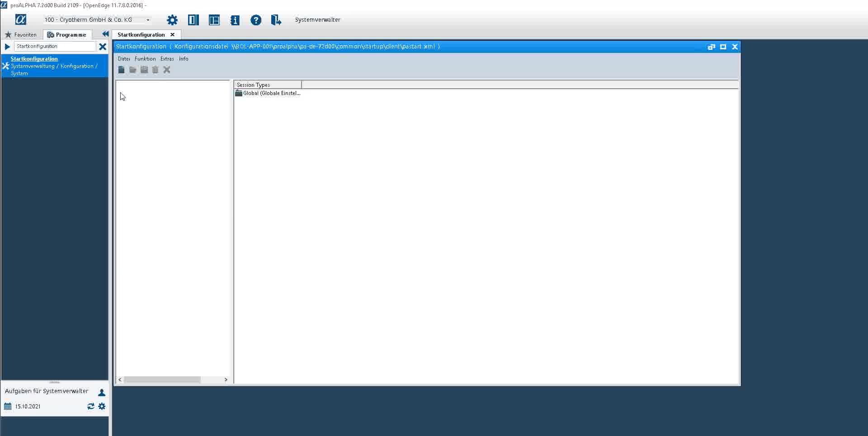The height and width of the screenshot is (436, 868).
Task: Click the left scroll arrow in tree pane
Action: 120,379
